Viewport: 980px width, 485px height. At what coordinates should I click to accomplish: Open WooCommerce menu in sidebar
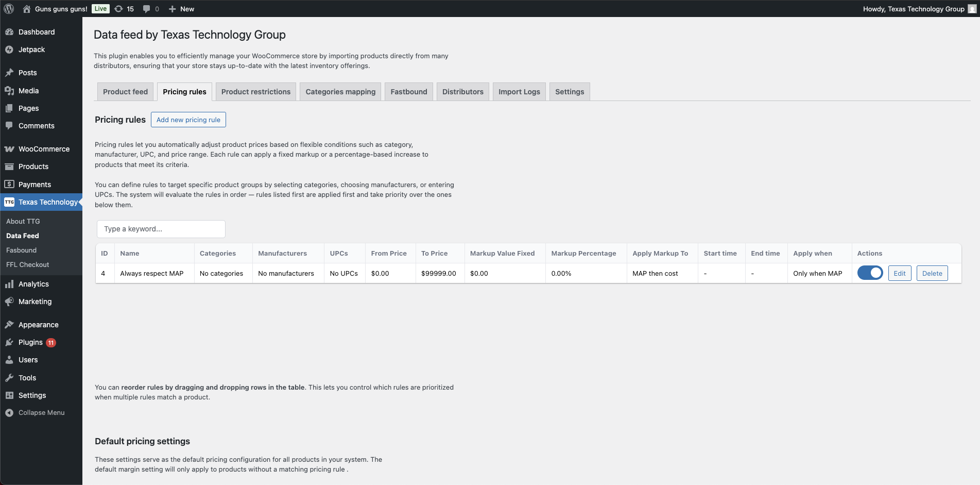pyautogui.click(x=44, y=149)
